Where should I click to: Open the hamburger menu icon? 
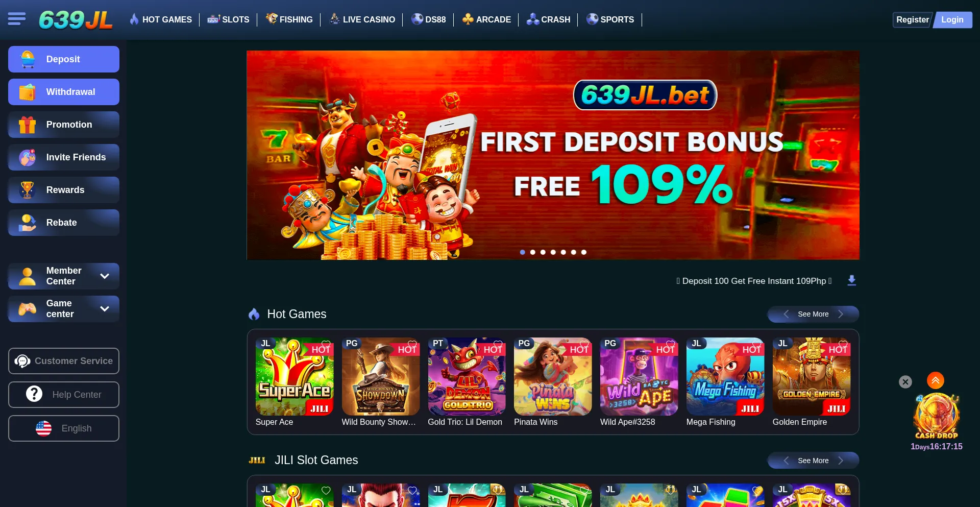16,19
